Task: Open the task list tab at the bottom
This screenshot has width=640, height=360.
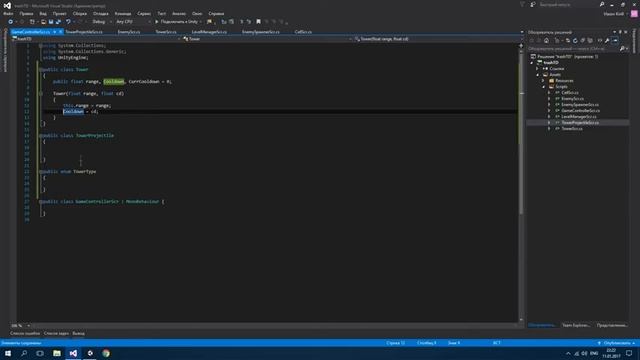Action: point(56,333)
